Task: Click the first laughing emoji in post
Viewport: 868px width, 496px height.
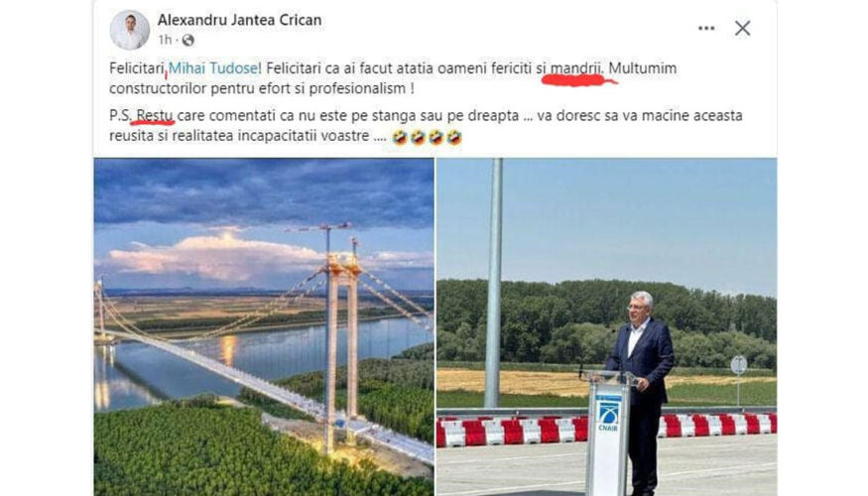Action: [x=400, y=137]
